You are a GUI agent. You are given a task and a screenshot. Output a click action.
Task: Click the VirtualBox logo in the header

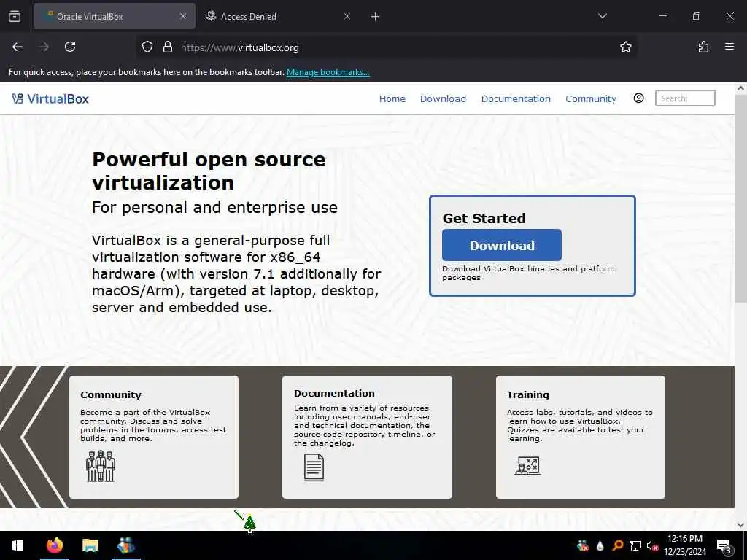(x=50, y=98)
